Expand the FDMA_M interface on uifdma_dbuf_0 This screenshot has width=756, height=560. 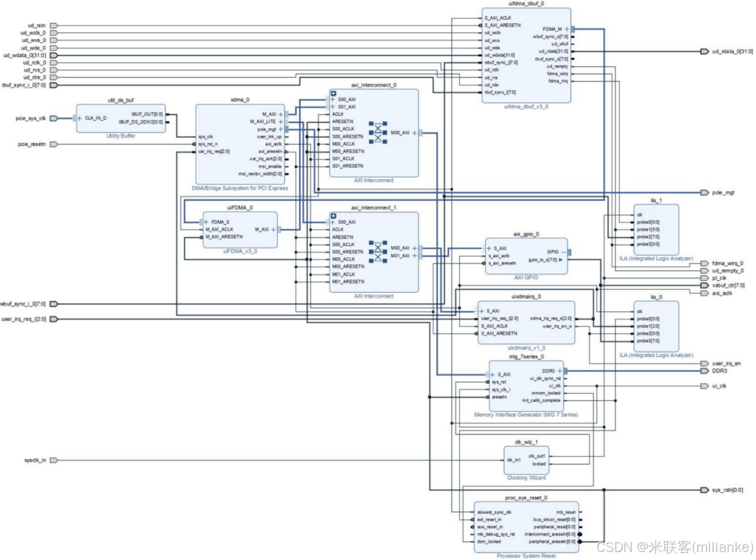click(565, 30)
